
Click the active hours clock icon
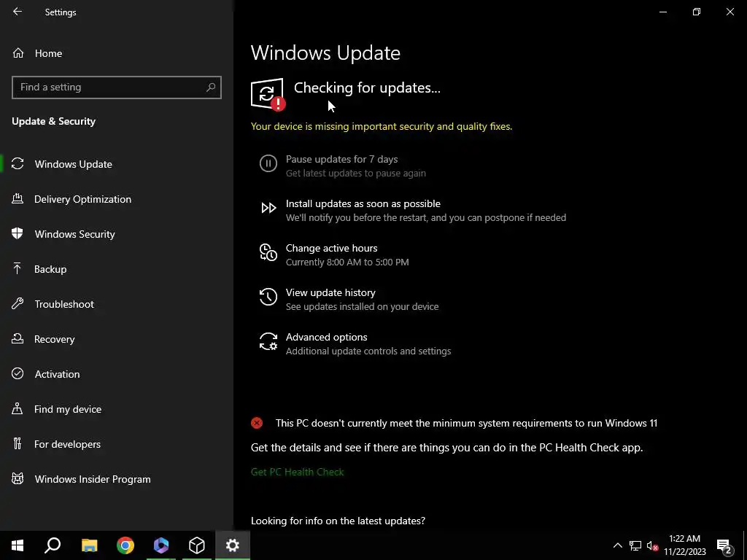(268, 252)
